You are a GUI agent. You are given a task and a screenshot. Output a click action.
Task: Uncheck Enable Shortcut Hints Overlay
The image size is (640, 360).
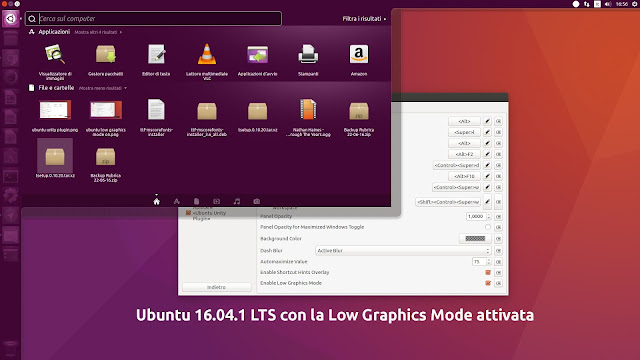(488, 272)
